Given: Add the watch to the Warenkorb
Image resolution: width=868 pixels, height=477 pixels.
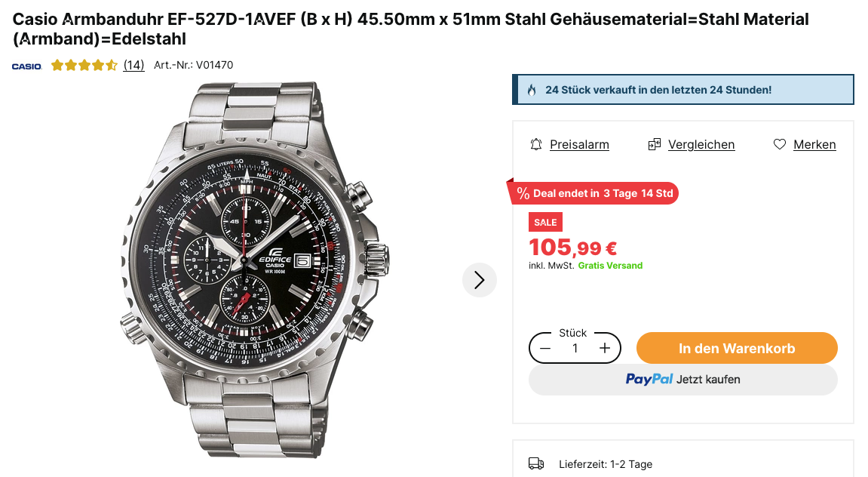Looking at the screenshot, I should click(736, 348).
